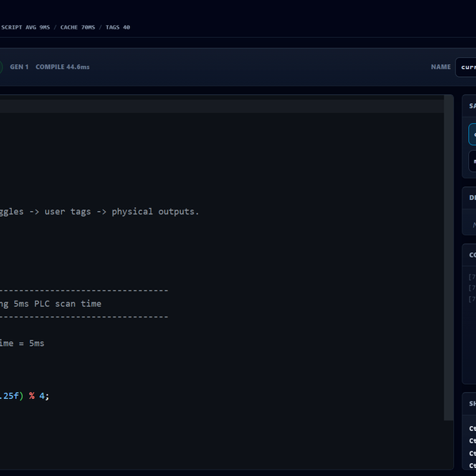Click the first bracketed log line in the CO panel

pos(472,277)
